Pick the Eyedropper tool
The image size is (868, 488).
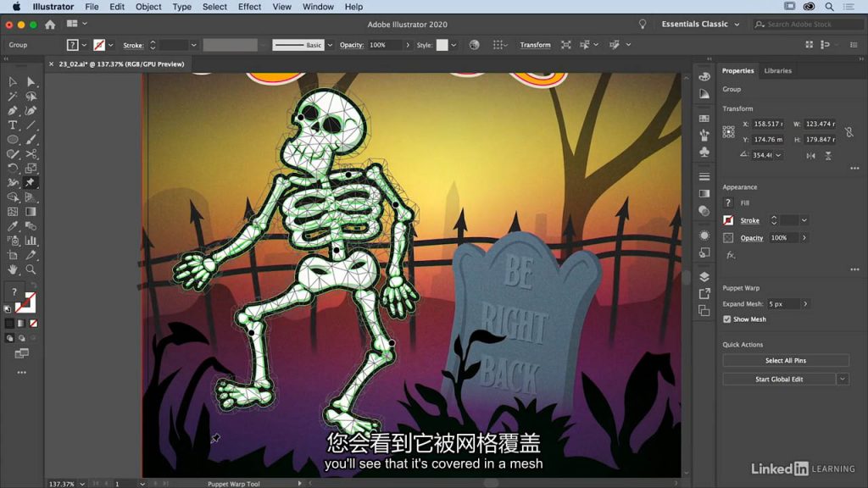click(12, 225)
